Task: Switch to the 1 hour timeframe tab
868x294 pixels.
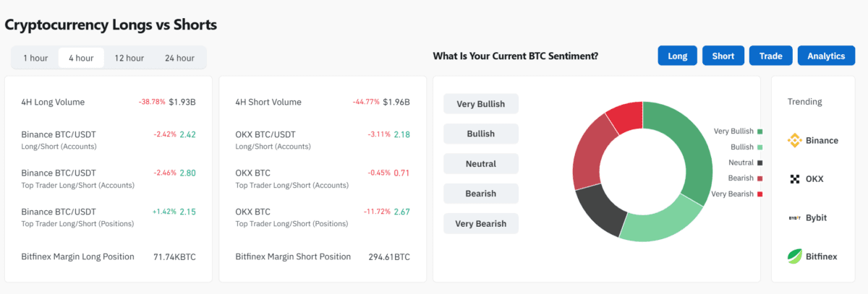Action: (x=35, y=58)
